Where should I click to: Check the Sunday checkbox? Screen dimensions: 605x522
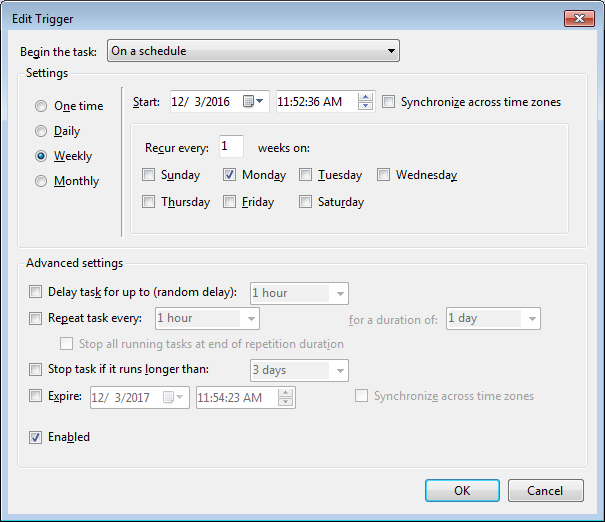pyautogui.click(x=148, y=174)
